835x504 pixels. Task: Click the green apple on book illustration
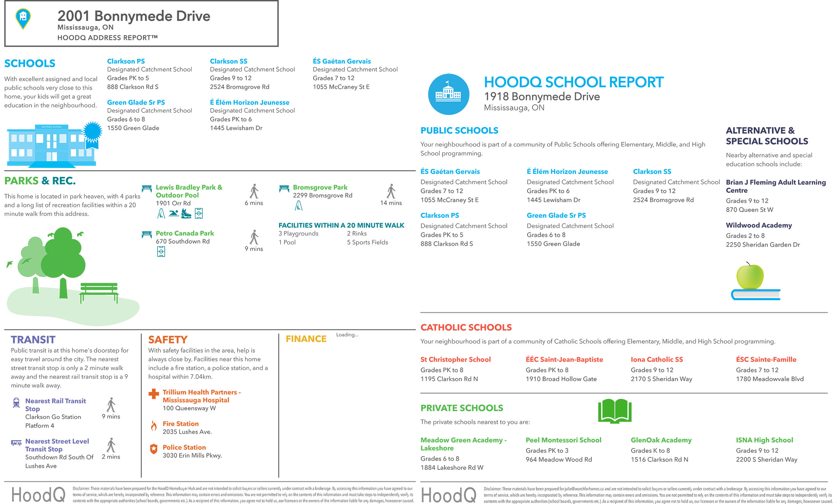coord(755,281)
